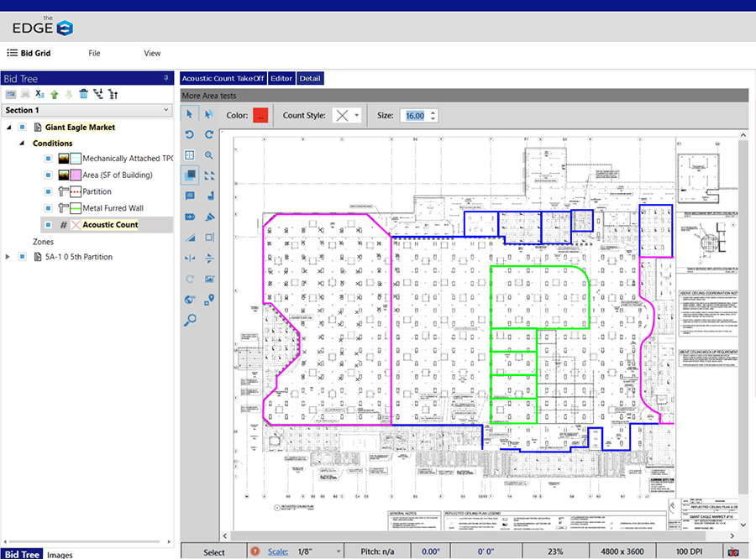Viewport: 756px width, 559px height.
Task: Select the arrow pointer select tool
Action: 189,115
